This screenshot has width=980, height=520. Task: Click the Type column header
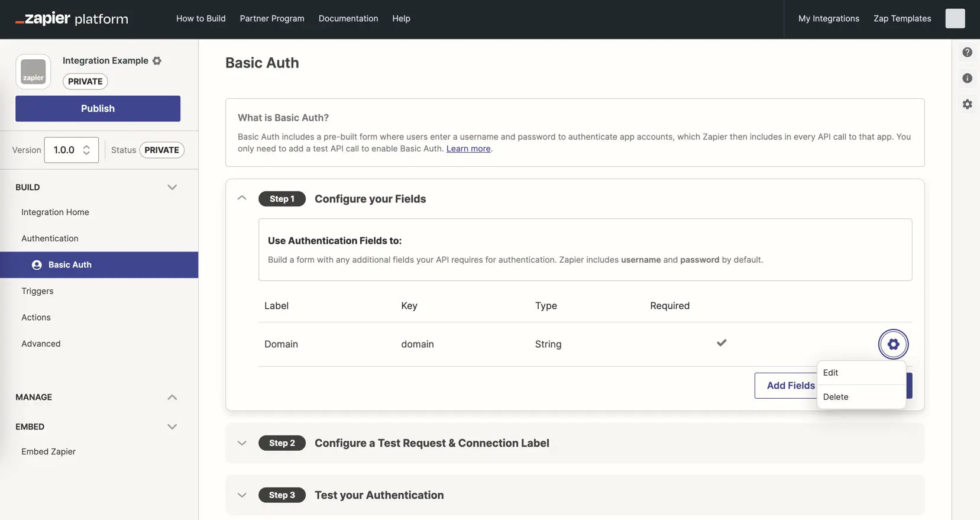pos(546,306)
